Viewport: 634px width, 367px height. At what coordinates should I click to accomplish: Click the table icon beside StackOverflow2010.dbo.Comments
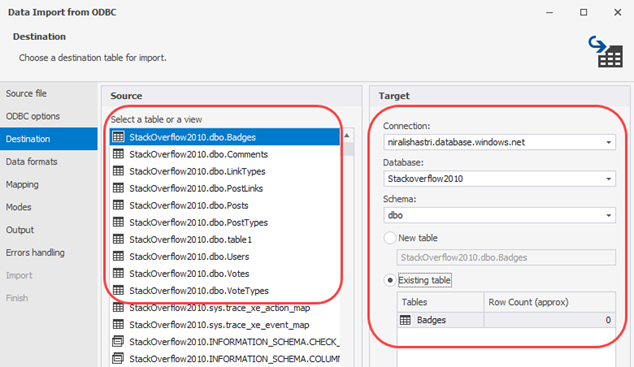click(118, 154)
